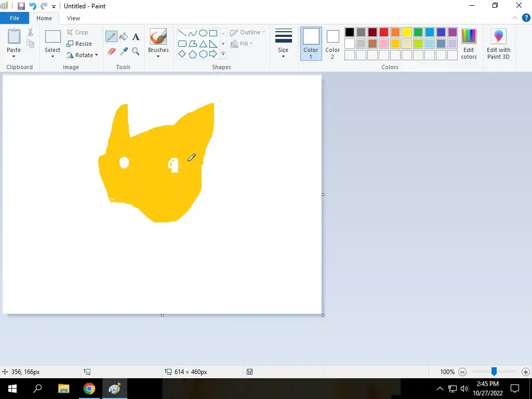Select Color 1 box

(x=311, y=44)
